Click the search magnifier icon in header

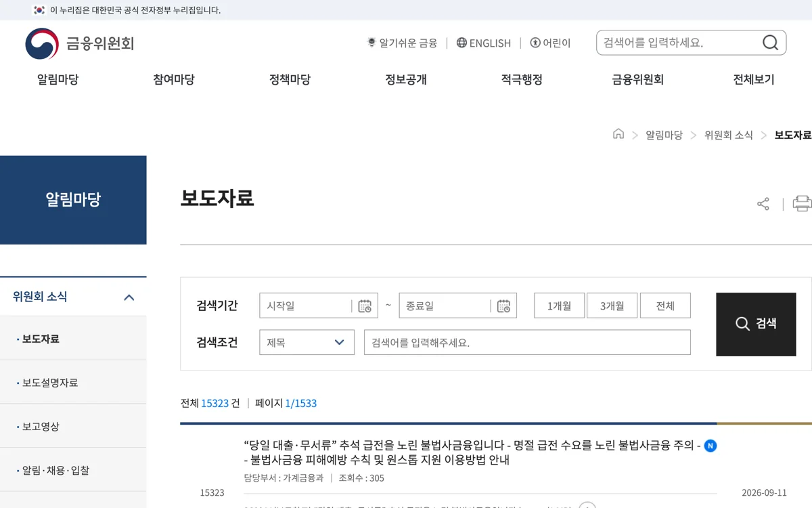pyautogui.click(x=770, y=43)
